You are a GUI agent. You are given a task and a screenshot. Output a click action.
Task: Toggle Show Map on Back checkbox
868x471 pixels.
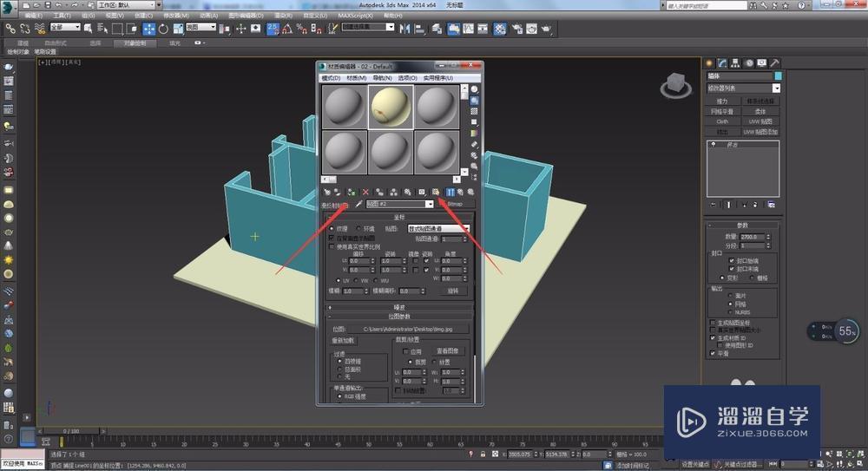[x=332, y=238]
